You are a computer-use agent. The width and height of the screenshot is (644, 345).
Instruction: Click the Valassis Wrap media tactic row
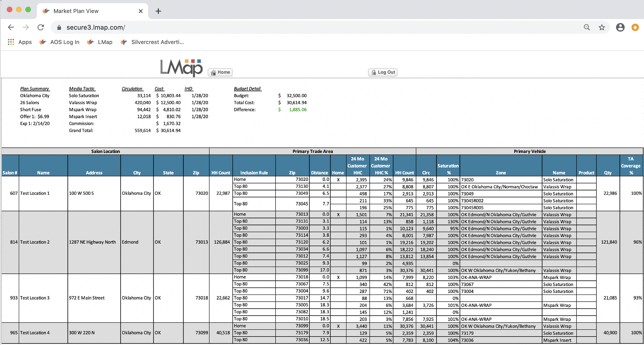[83, 103]
